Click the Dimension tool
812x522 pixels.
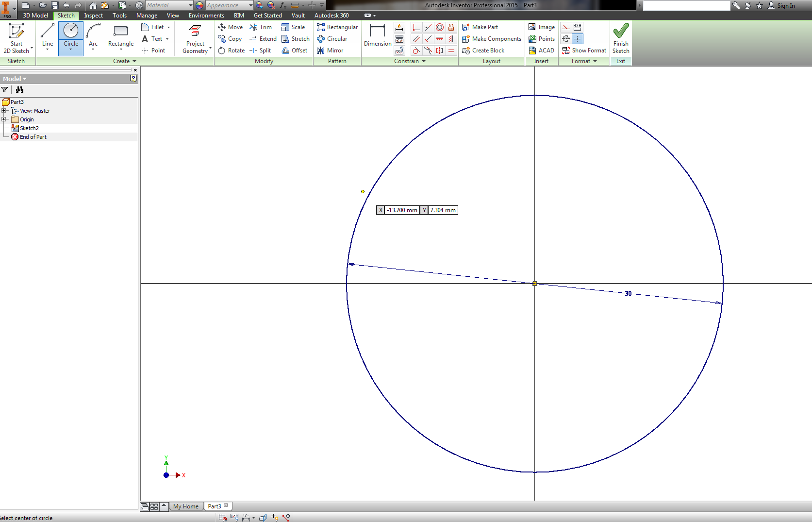point(377,35)
